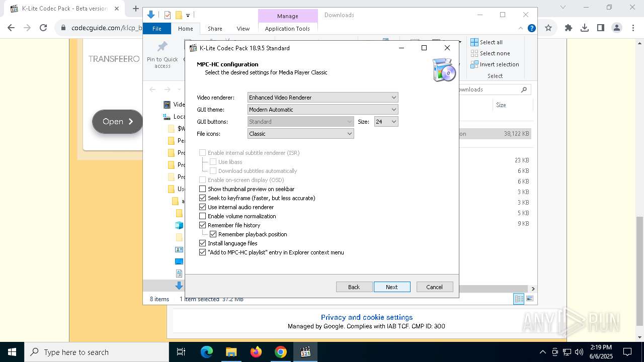
Task: Open the Chrome profile icon
Action: pyautogui.click(x=617, y=28)
